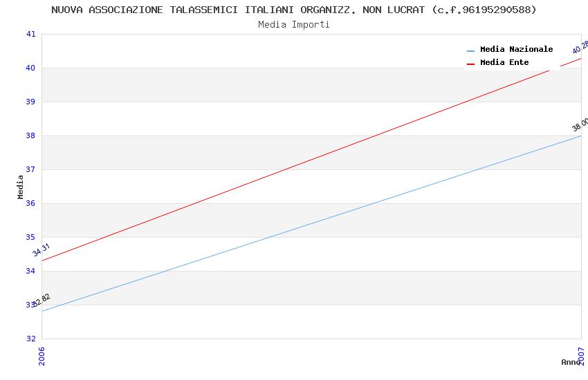Click the 'Media Nazionale' legend label

pos(516,49)
